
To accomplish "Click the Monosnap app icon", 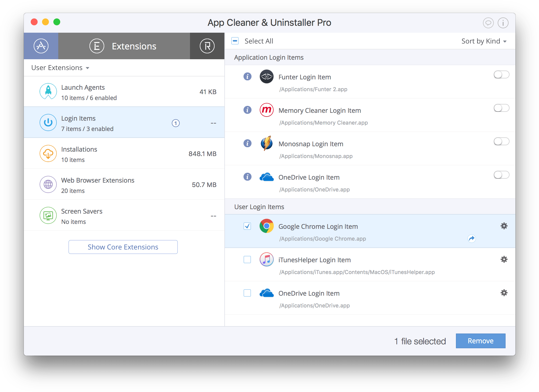I will pyautogui.click(x=266, y=143).
